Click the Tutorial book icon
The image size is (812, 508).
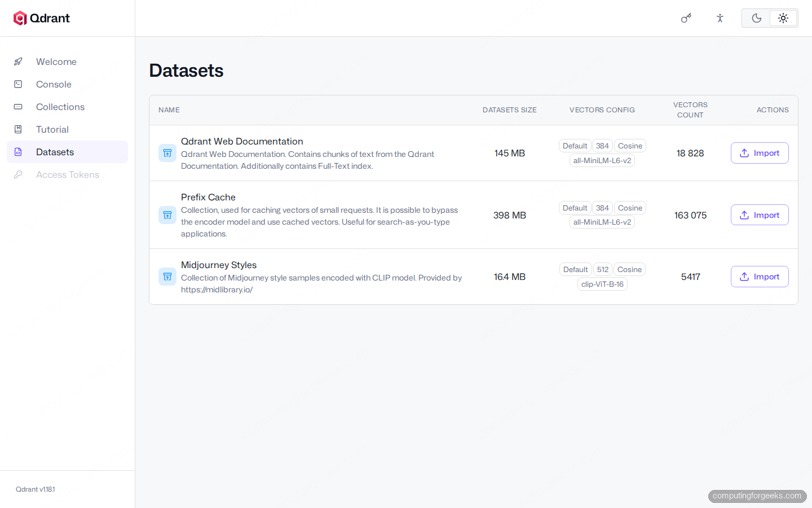coord(18,129)
